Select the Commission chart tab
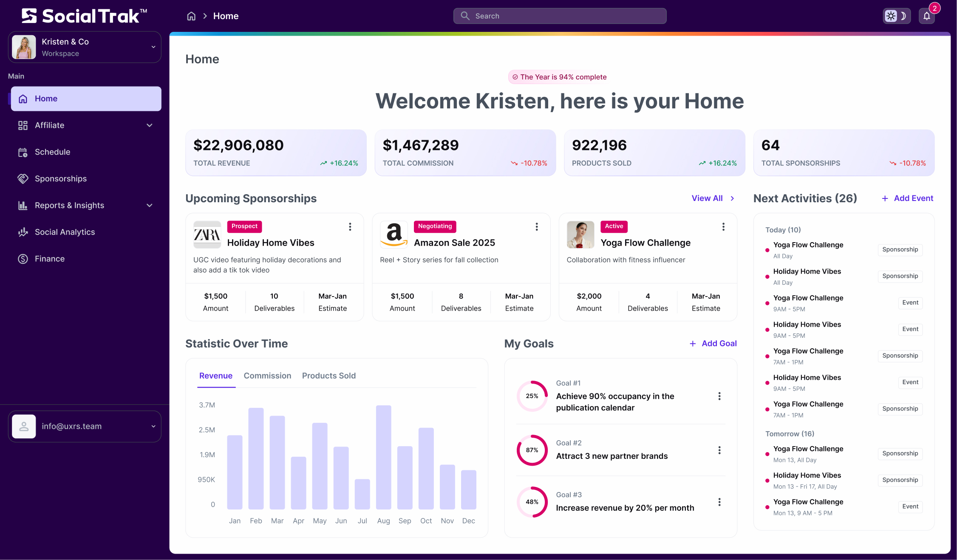 [x=267, y=376]
